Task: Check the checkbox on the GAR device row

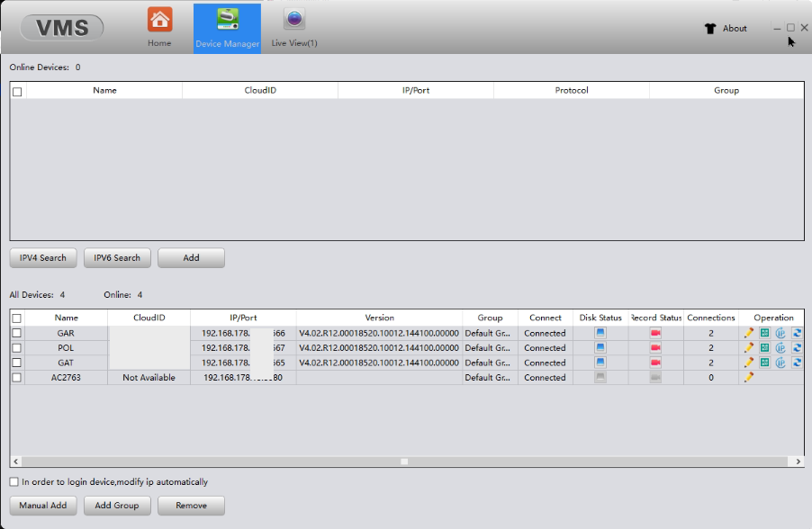Action: [x=14, y=333]
